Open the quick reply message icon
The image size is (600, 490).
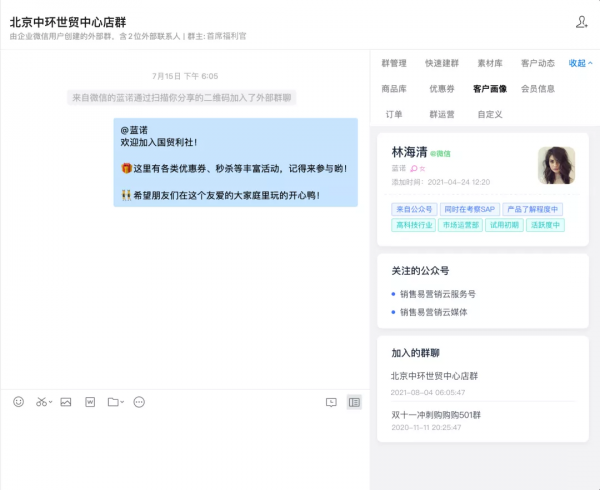(x=331, y=402)
